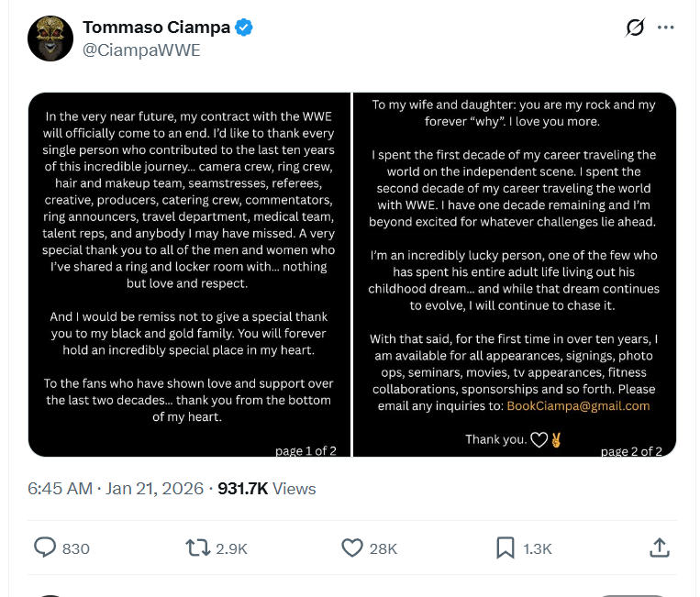This screenshot has height=597, width=700.
Task: Click the 28K likes count
Action: coord(383,548)
